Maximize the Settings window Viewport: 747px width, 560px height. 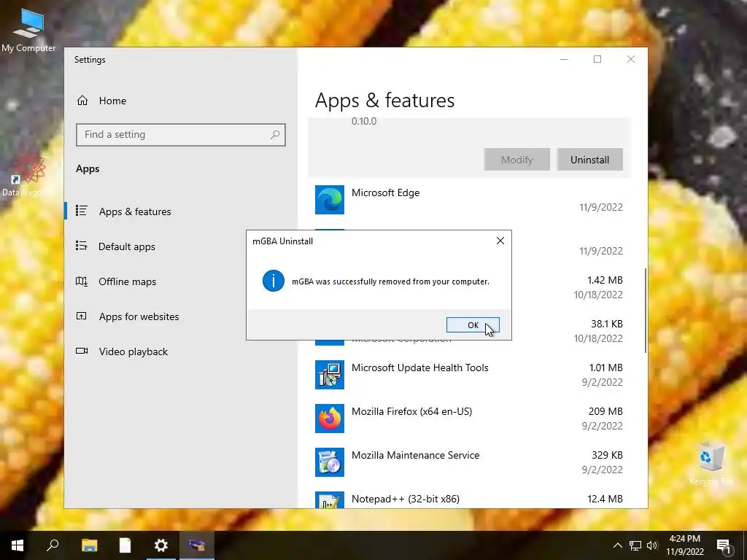(x=597, y=59)
